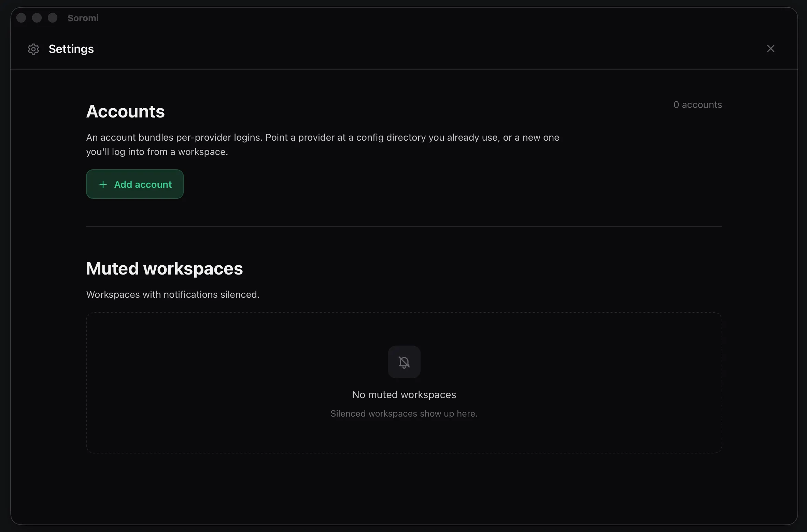The height and width of the screenshot is (532, 807).
Task: Click the Accounts section heading
Action: click(125, 111)
